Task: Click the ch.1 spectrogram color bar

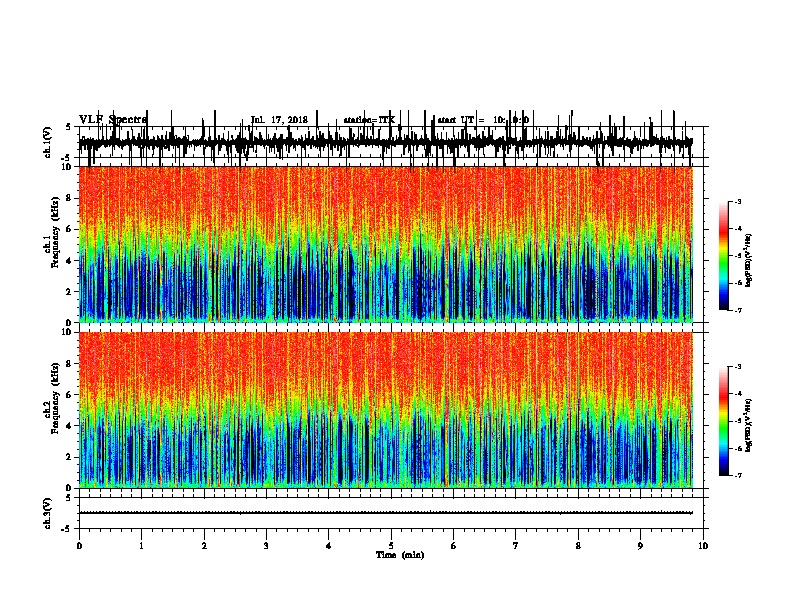Action: pos(724,256)
